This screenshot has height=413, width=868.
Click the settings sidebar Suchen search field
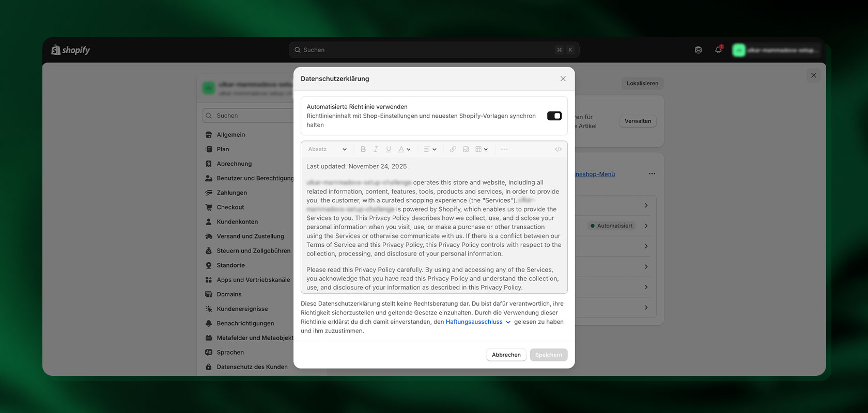point(248,116)
